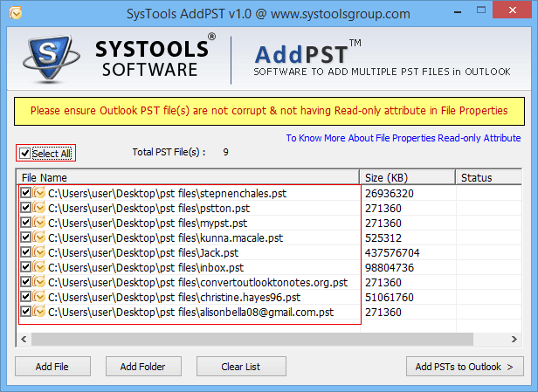Uncheck the stepnenchales.pst checkbox
This screenshot has width=538, height=392.
[x=25, y=193]
